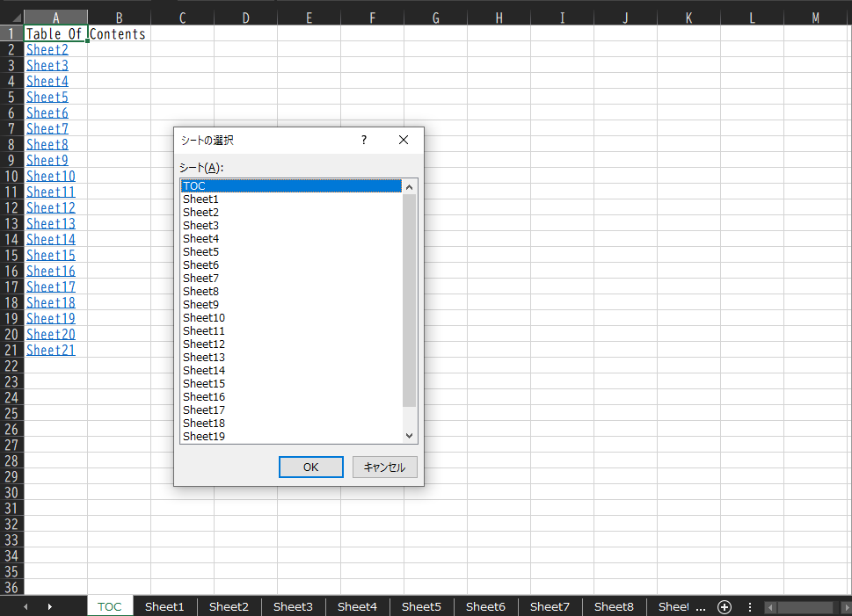
Task: Click row header 36
Action: pos(11,588)
